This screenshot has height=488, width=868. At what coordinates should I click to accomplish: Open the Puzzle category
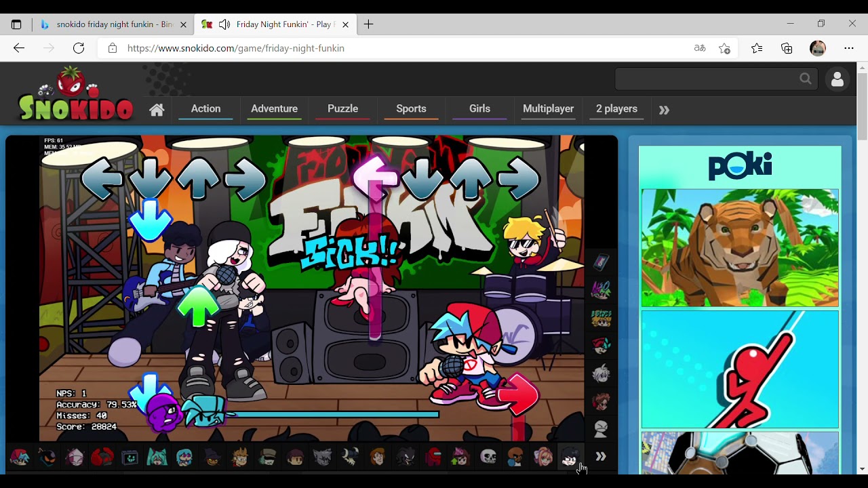(x=342, y=108)
